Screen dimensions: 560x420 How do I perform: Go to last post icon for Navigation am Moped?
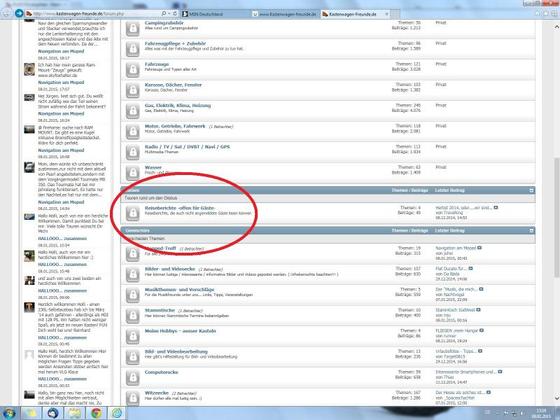pos(479,248)
